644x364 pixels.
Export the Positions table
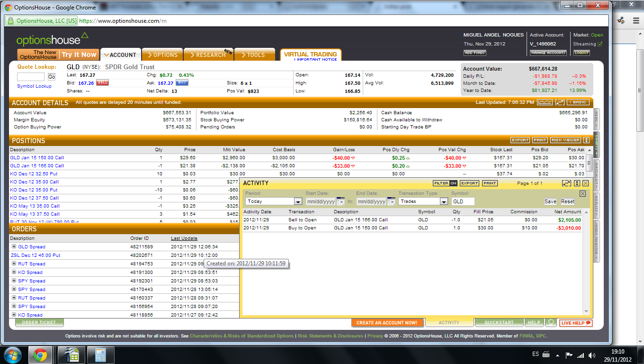tap(520, 140)
